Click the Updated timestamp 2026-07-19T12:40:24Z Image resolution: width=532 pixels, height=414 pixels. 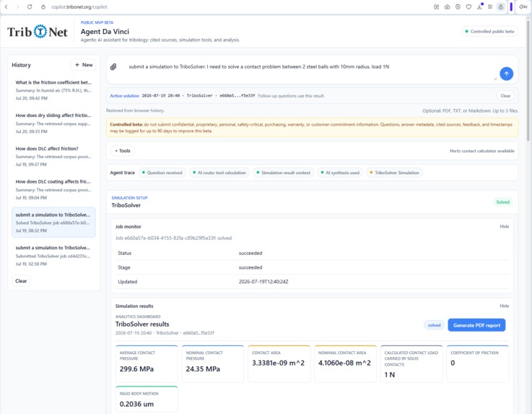(263, 282)
